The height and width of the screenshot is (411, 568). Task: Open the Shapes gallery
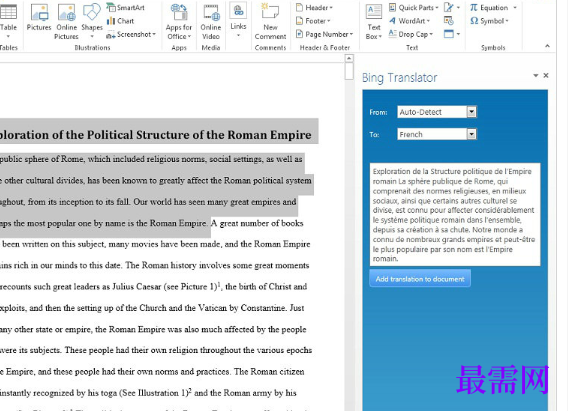click(x=92, y=21)
